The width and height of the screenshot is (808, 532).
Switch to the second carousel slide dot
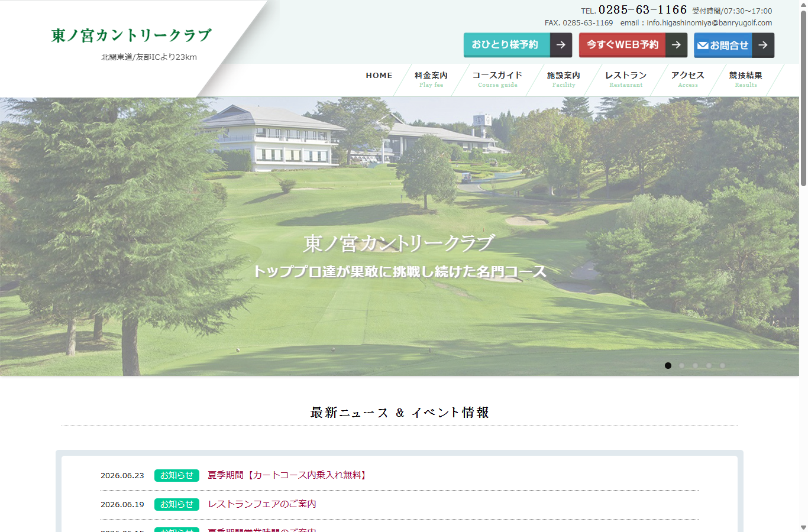click(681, 365)
